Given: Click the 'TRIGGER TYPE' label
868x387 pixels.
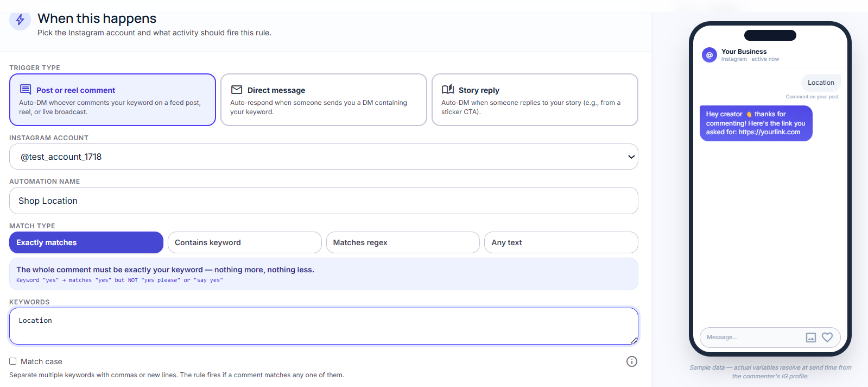Looking at the screenshot, I should tap(35, 68).
